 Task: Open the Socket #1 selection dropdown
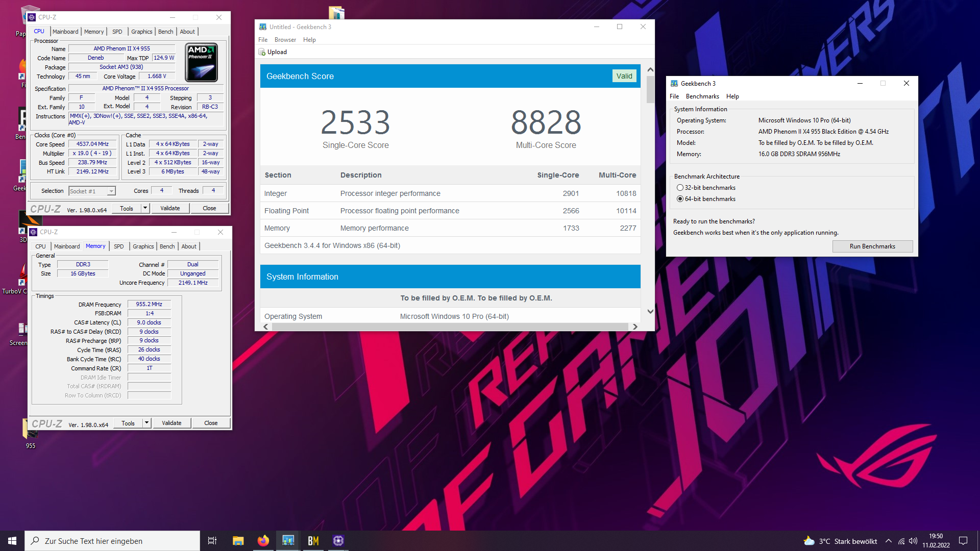(92, 191)
